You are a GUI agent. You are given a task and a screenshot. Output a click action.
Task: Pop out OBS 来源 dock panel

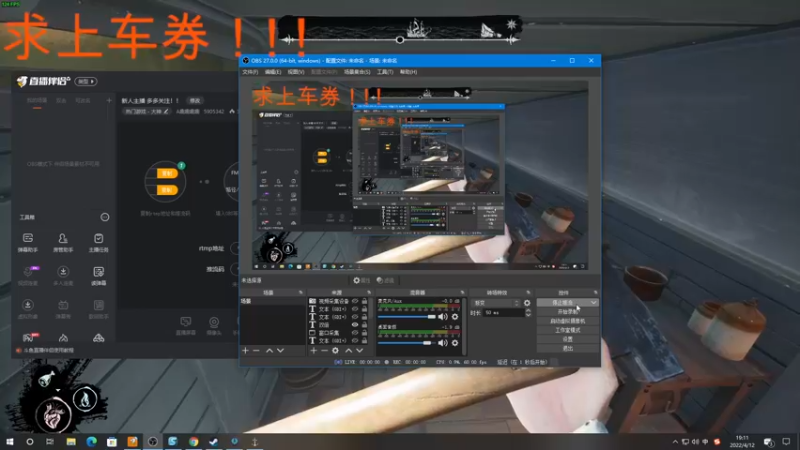coord(369,292)
